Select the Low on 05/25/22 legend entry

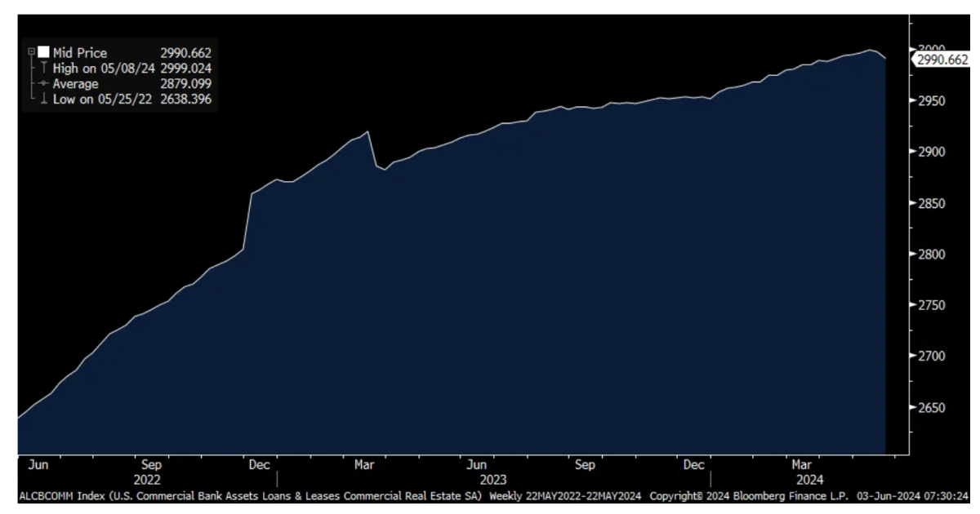(102, 99)
